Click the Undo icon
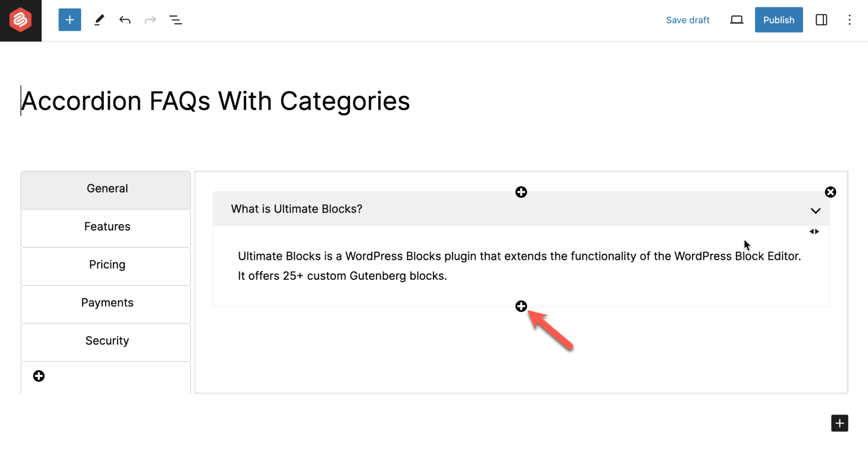This screenshot has height=451, width=868. click(x=125, y=19)
